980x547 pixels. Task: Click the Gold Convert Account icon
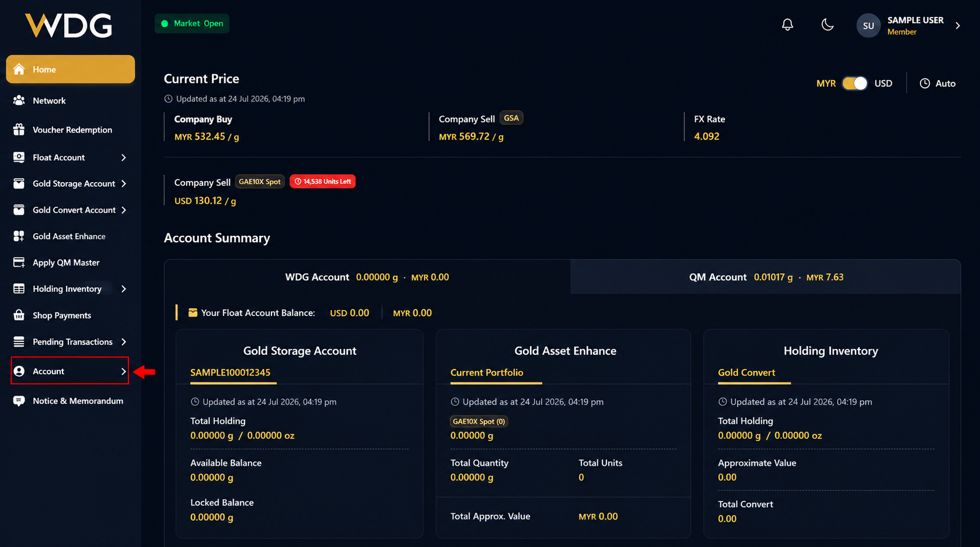(19, 210)
